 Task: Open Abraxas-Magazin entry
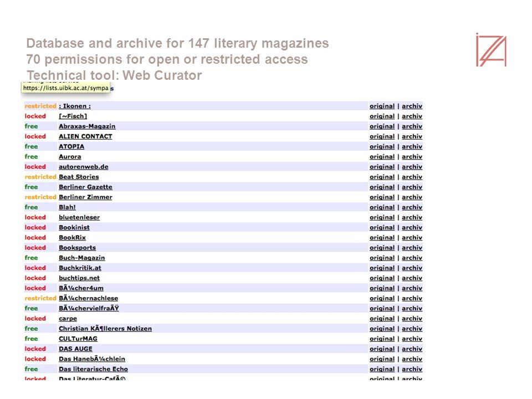tap(87, 126)
